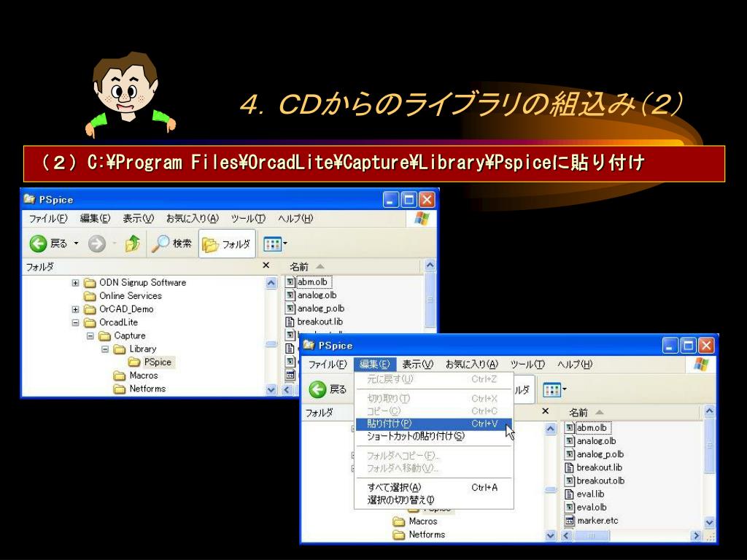Click eval.olb file icon in front window

[x=569, y=507]
